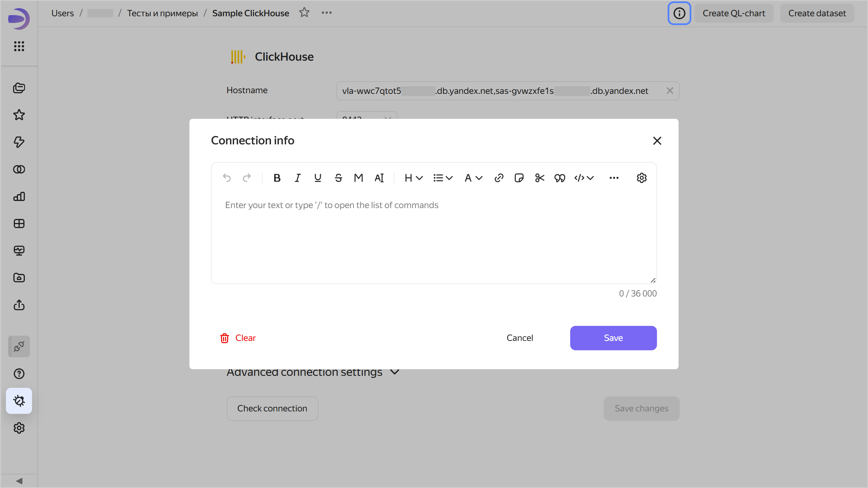Toggle underline text formatting
The image size is (868, 488).
point(318,178)
